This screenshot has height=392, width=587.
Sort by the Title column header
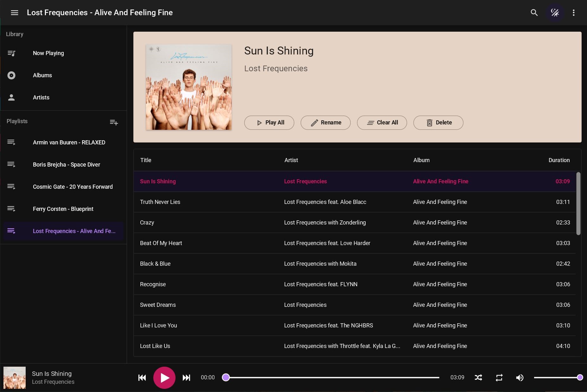tap(146, 160)
